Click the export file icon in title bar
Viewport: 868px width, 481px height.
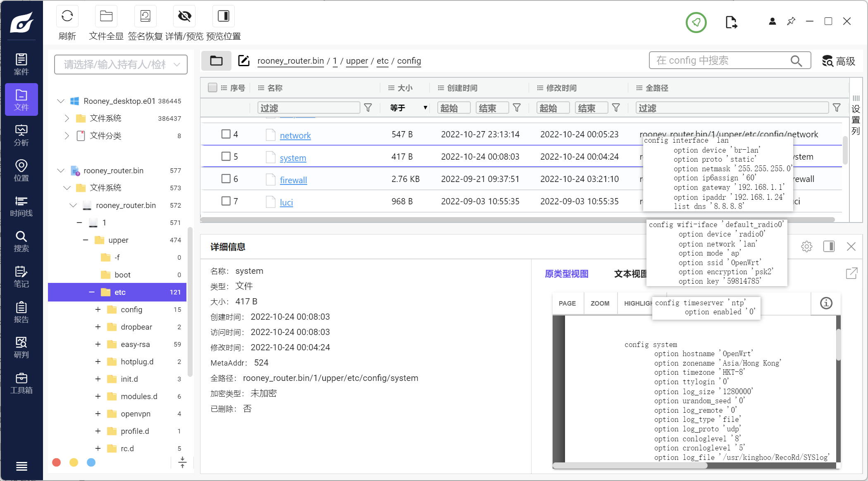(731, 22)
